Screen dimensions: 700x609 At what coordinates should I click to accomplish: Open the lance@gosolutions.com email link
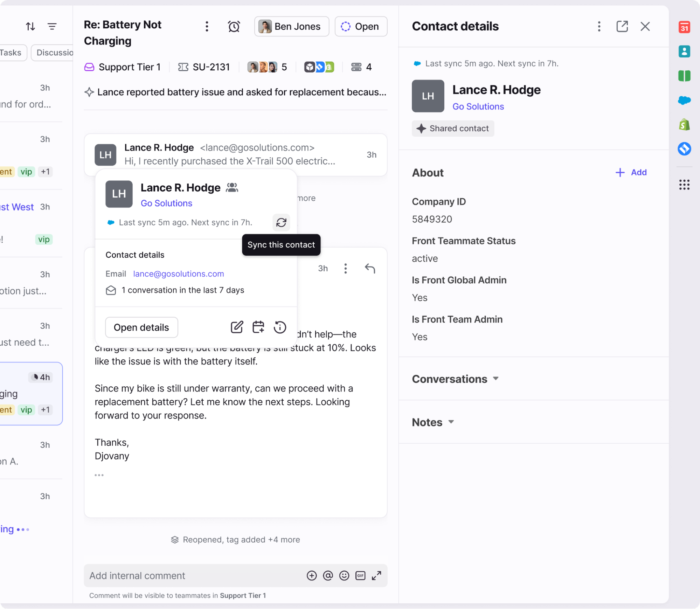[178, 274]
